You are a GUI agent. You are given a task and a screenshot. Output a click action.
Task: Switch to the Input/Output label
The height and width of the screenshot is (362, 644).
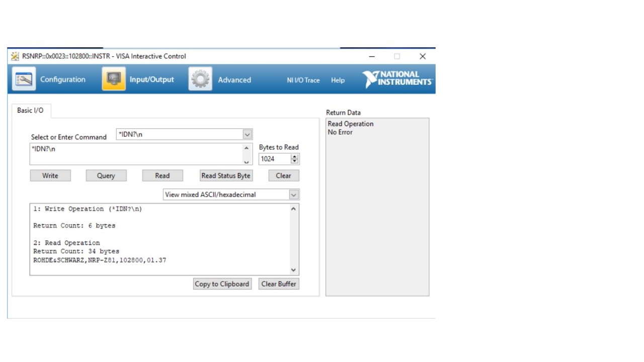click(152, 79)
